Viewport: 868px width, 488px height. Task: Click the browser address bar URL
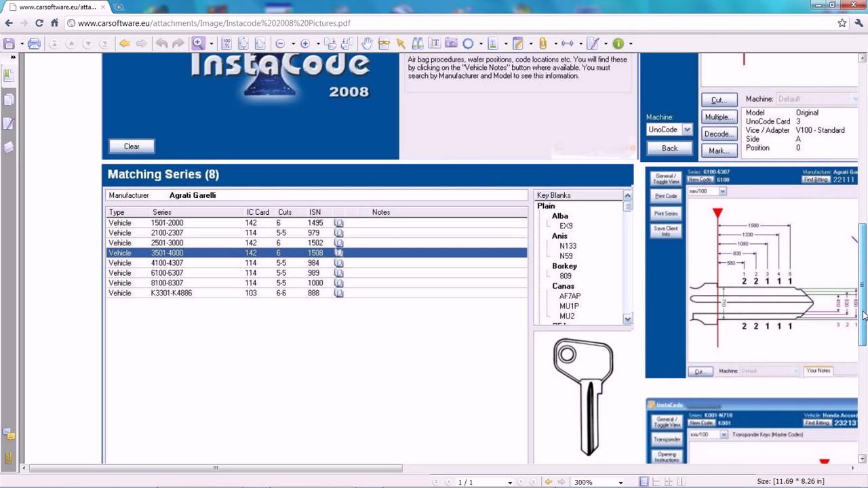pyautogui.click(x=214, y=23)
